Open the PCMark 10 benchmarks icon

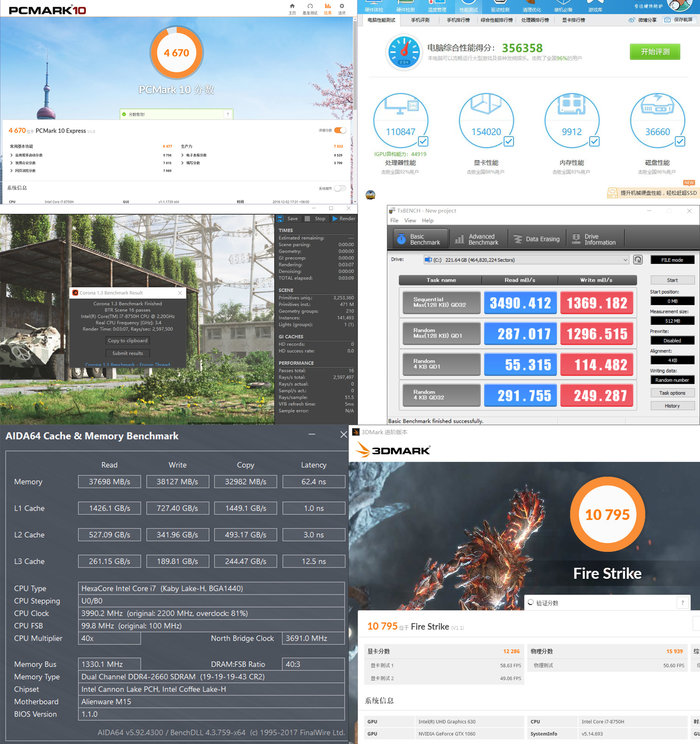pyautogui.click(x=310, y=6)
